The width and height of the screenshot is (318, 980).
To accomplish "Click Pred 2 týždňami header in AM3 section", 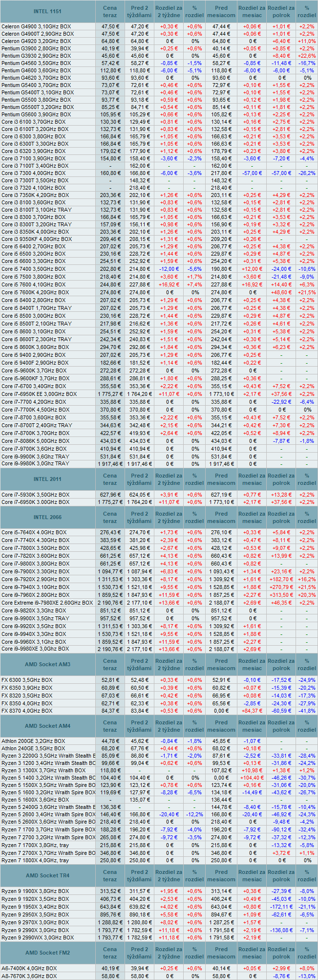I will [x=140, y=664].
